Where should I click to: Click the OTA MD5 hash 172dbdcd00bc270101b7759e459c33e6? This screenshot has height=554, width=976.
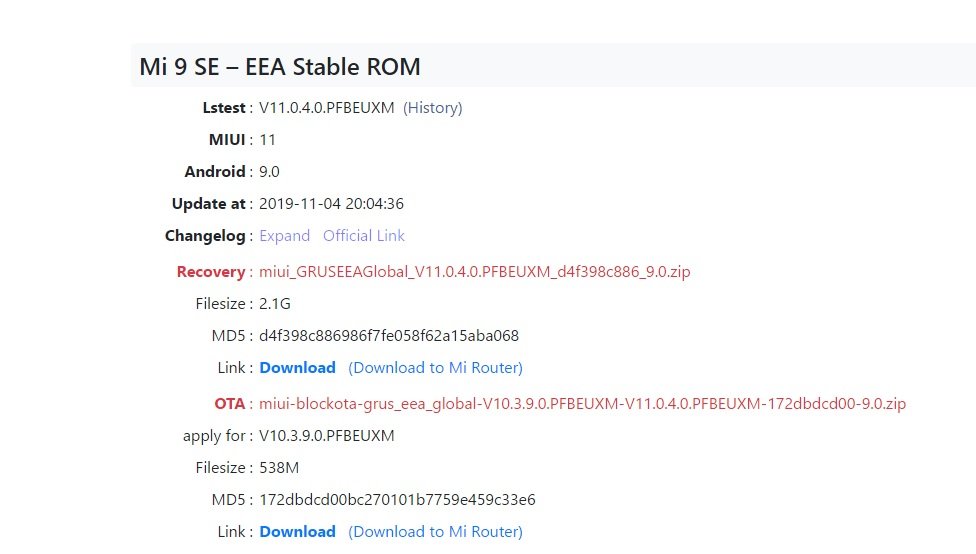(397, 500)
